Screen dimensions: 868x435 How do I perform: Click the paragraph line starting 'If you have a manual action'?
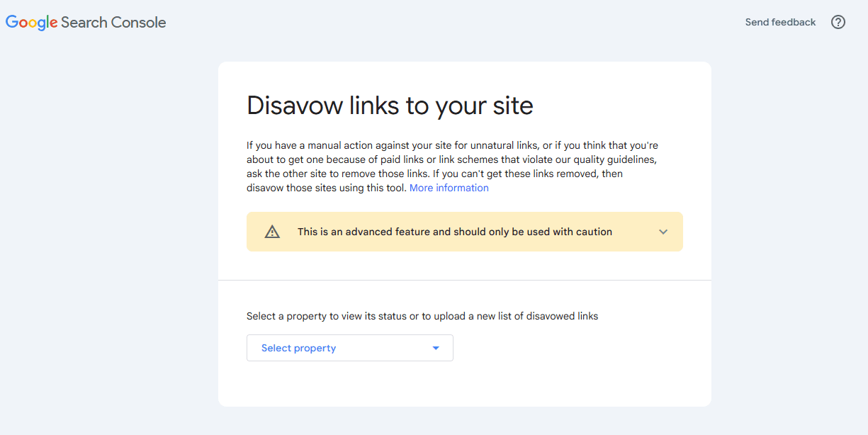coord(452,145)
